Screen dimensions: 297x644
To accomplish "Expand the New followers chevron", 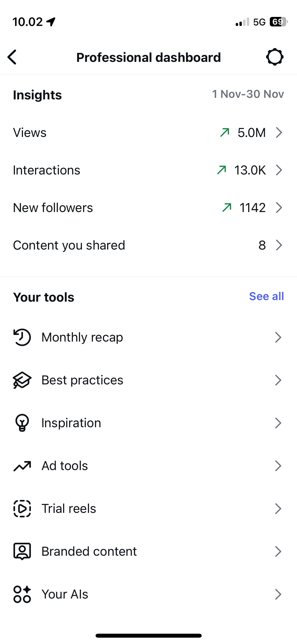I will point(279,208).
